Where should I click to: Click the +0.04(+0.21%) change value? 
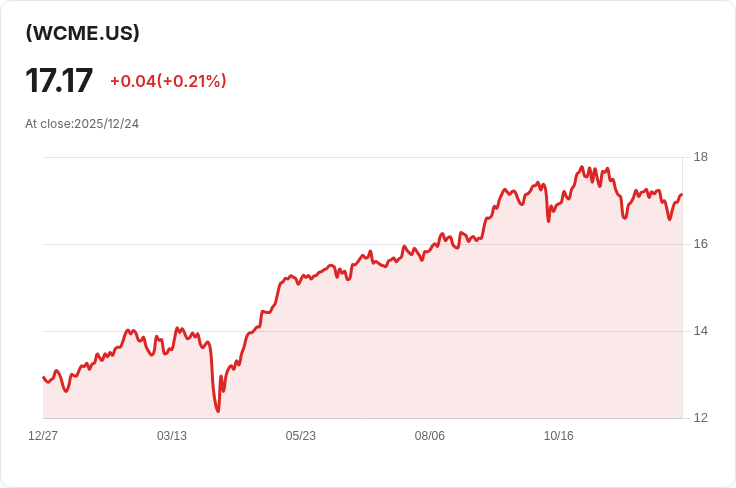(168, 81)
